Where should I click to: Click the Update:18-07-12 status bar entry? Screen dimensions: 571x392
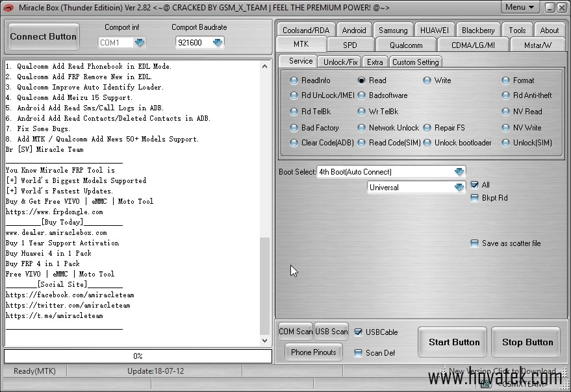tap(155, 371)
